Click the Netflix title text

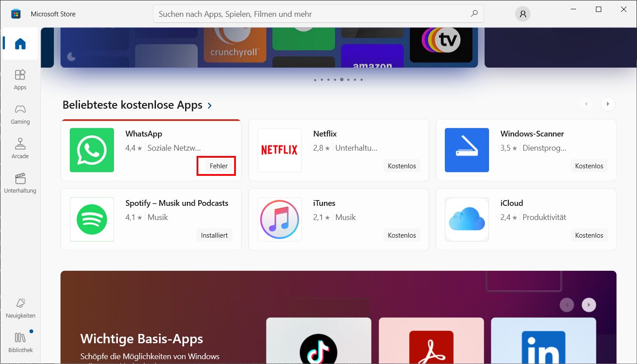(325, 134)
